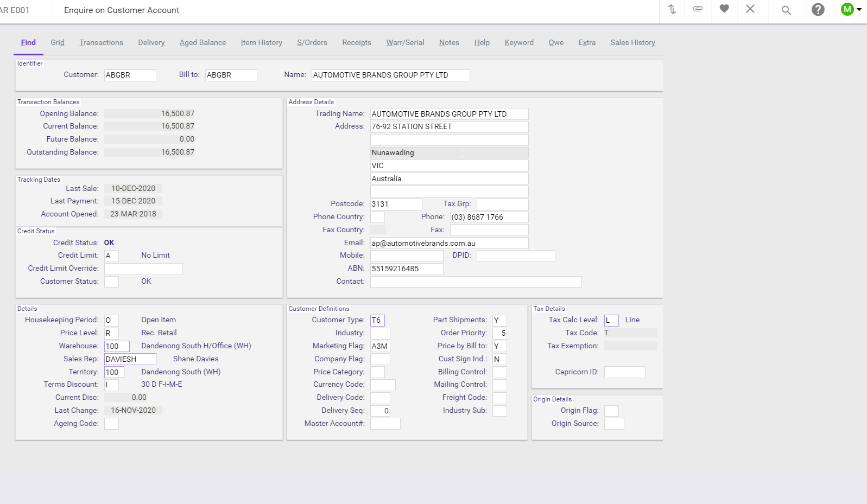Click the Fax number field
This screenshot has height=504, width=867.
point(489,230)
